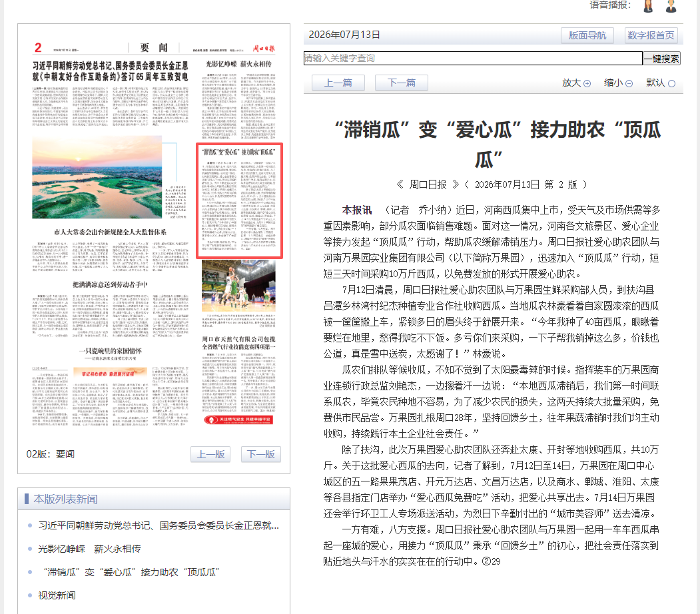The height and width of the screenshot is (614, 700).
Task: Click the 放大 zoom-in plus icon
Action: (587, 83)
